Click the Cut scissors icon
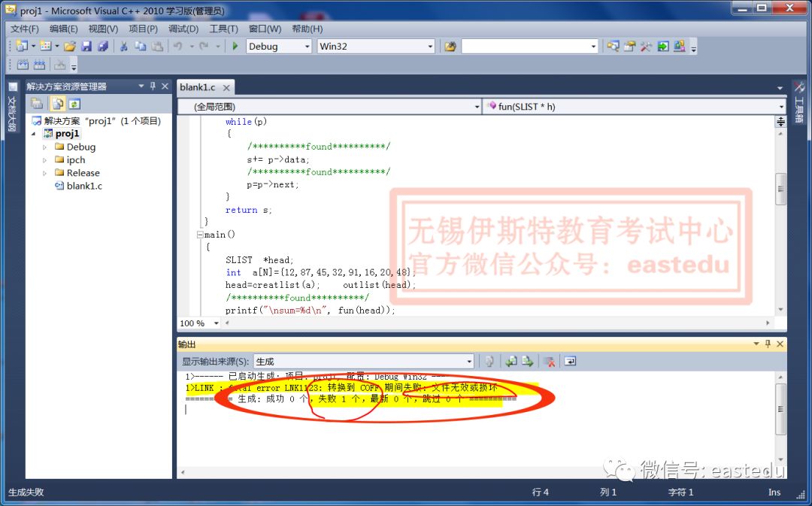812x506 pixels. pos(124,47)
